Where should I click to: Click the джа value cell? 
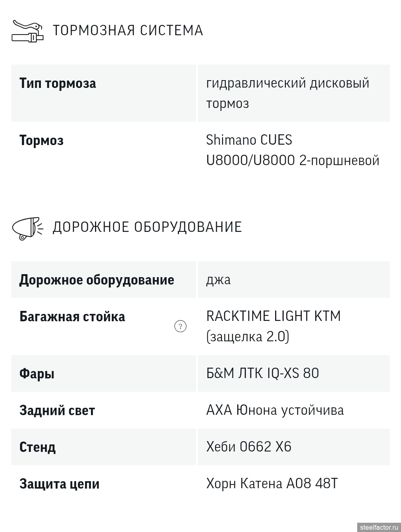[x=218, y=279]
